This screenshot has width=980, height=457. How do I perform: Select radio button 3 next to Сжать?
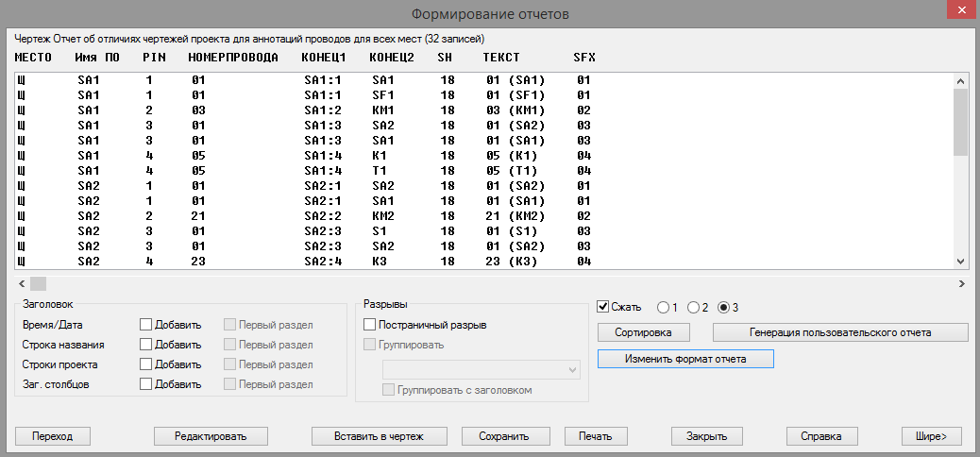pyautogui.click(x=723, y=307)
